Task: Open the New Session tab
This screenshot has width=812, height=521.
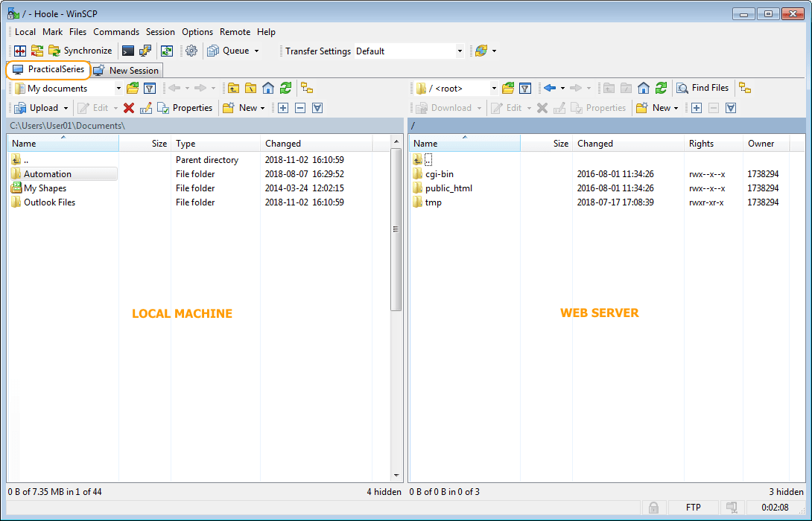Action: point(127,71)
